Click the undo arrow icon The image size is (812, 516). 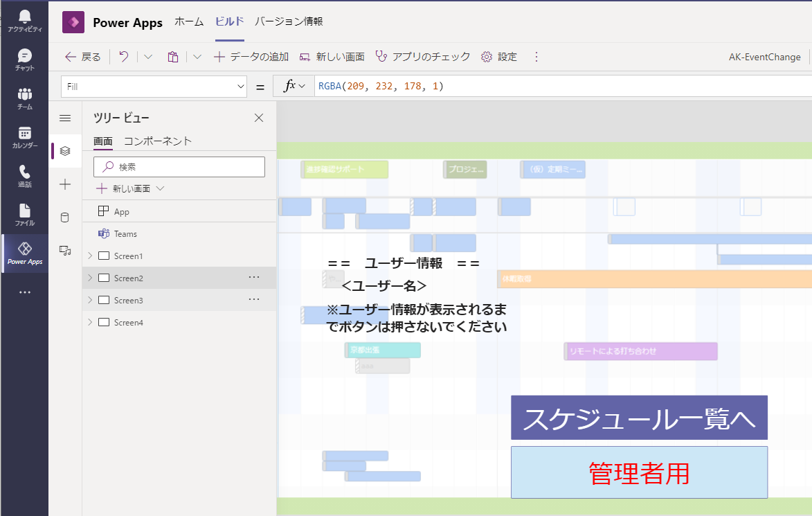click(x=123, y=56)
